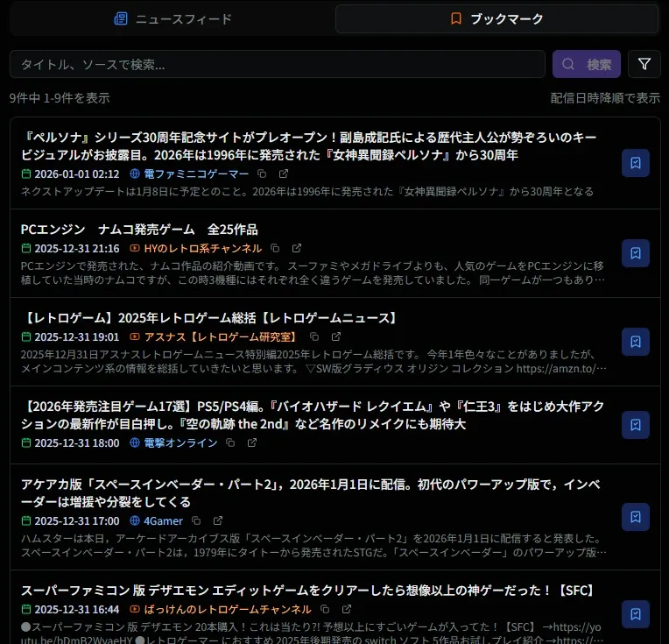The width and height of the screenshot is (669, 644).
Task: Focus the タイトル、ソースで検索 search field
Action: pos(278,64)
